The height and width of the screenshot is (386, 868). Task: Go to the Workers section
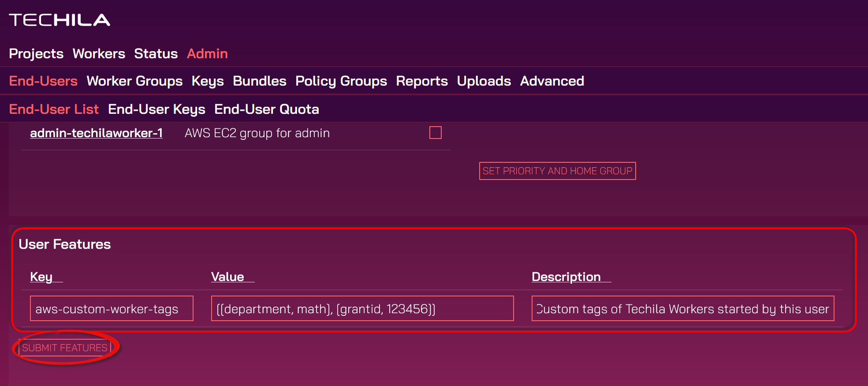click(x=99, y=54)
